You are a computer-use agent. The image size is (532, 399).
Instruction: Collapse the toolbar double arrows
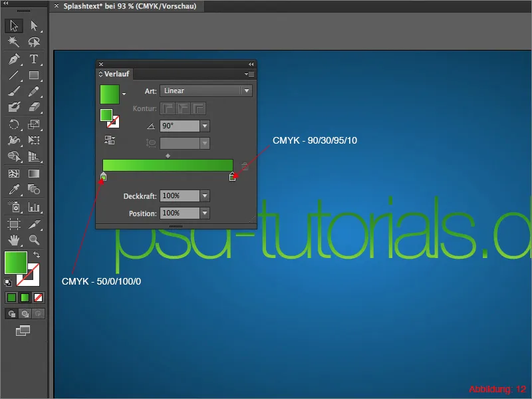[x=6, y=3]
